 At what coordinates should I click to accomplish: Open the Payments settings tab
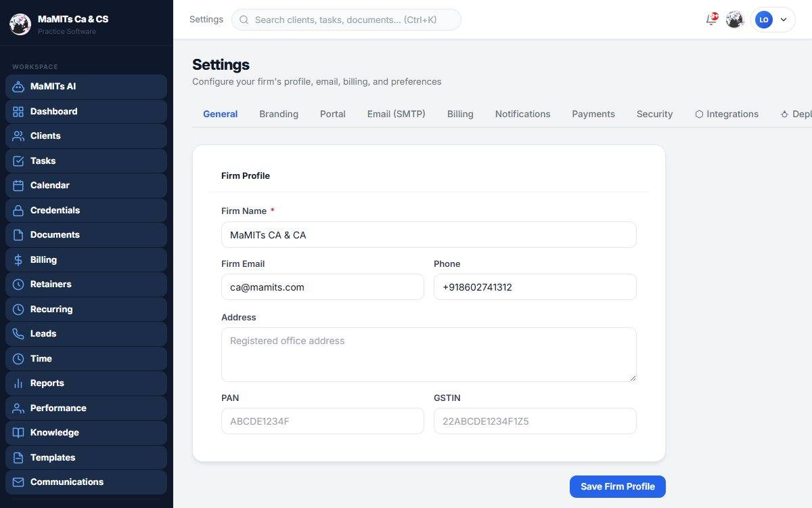tap(593, 114)
